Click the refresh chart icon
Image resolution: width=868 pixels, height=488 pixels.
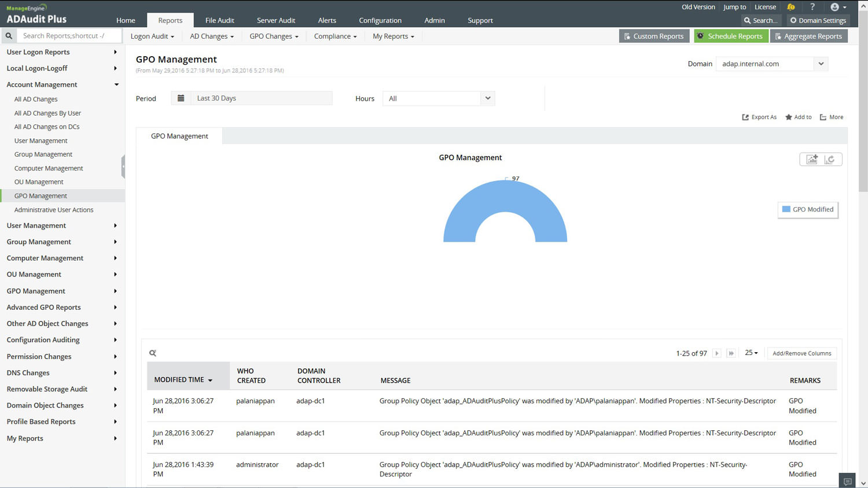[x=830, y=160]
